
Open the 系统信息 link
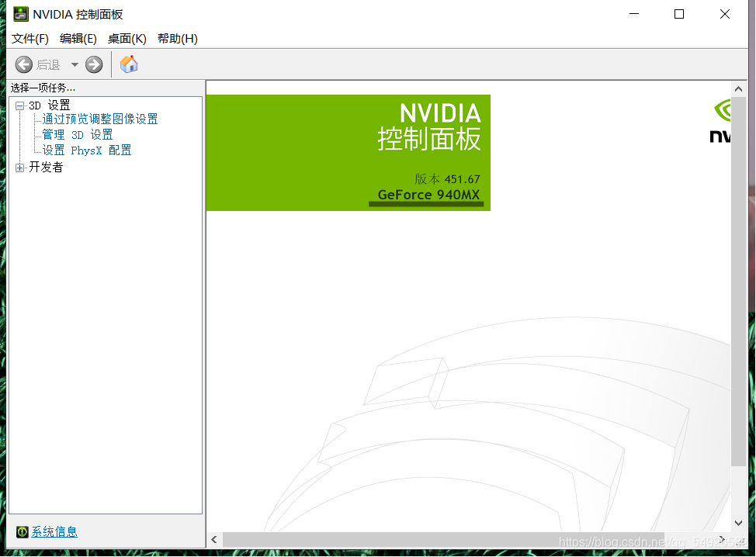[x=54, y=532]
